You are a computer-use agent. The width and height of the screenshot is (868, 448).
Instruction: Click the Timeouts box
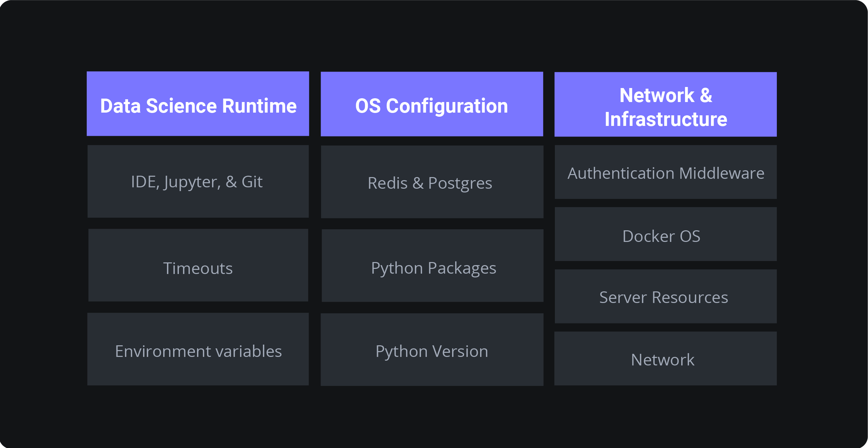(198, 265)
